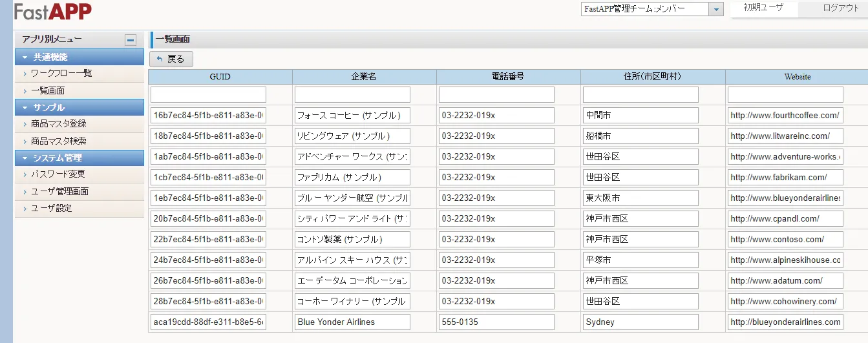Sort by the GUID column header
Viewport: 868px width, 343px height.
tap(220, 77)
